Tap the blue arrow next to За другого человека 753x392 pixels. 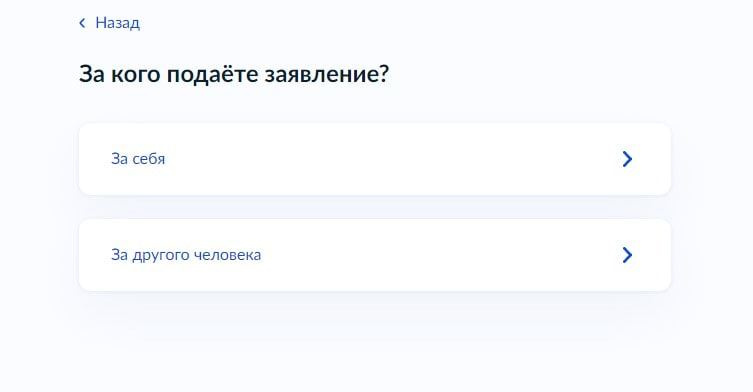627,255
